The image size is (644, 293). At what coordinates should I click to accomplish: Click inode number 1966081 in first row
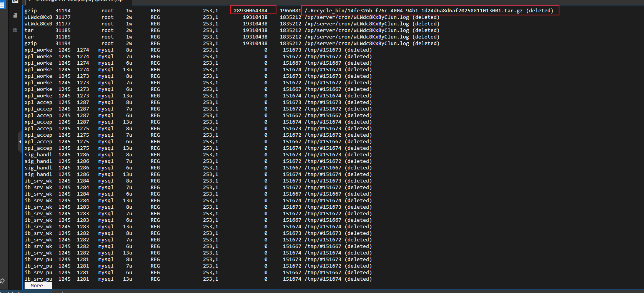coord(290,11)
